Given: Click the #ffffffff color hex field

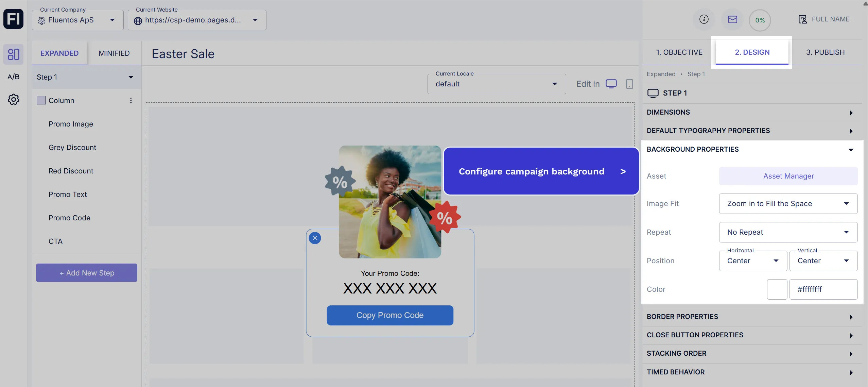Looking at the screenshot, I should (823, 289).
